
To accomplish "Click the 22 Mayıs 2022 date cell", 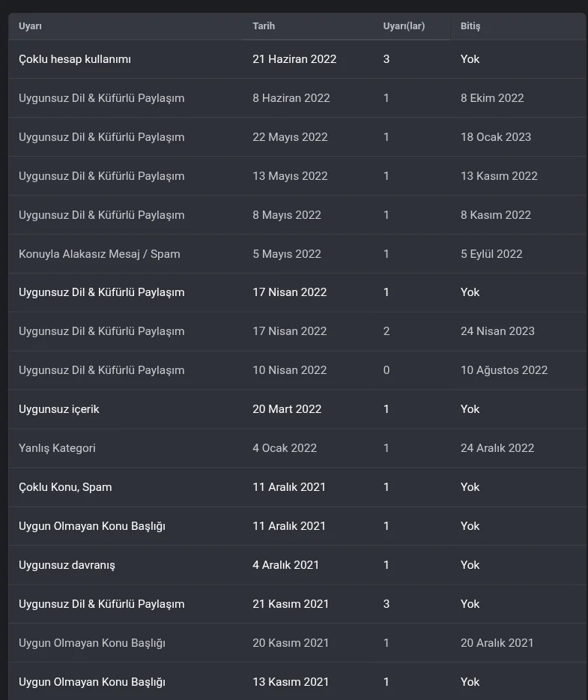I will click(x=291, y=137).
